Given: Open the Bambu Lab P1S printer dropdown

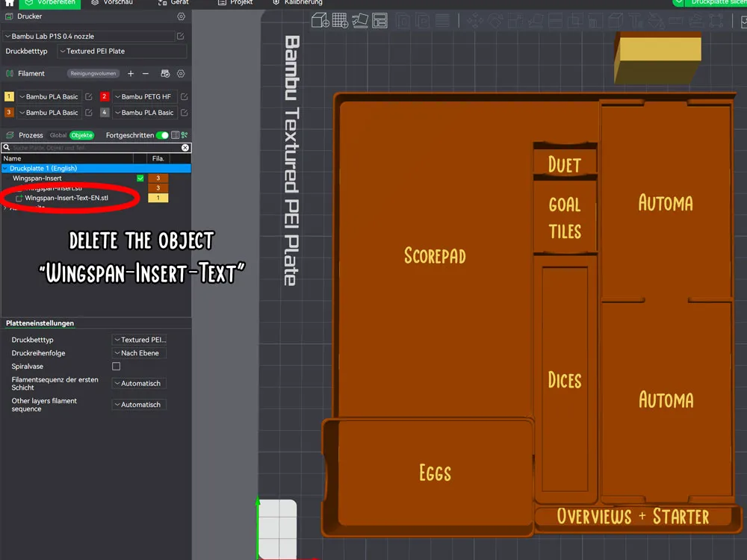Looking at the screenshot, I should pos(90,36).
